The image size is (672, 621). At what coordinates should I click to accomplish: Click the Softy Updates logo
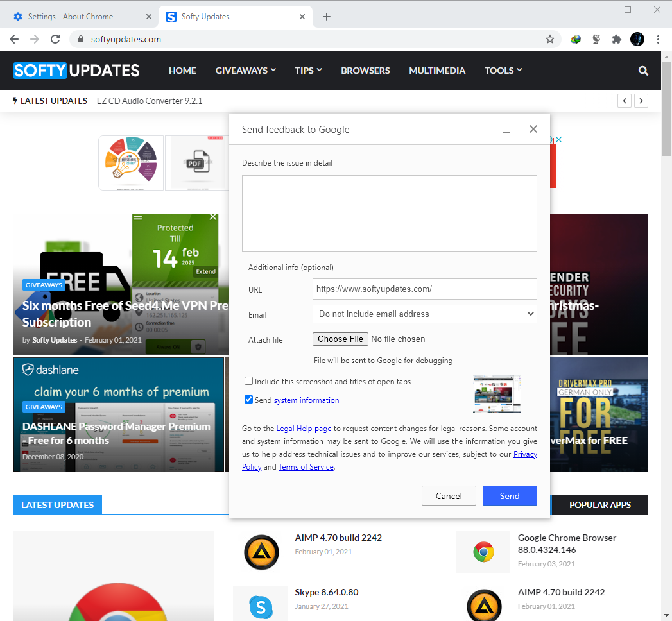tap(76, 71)
